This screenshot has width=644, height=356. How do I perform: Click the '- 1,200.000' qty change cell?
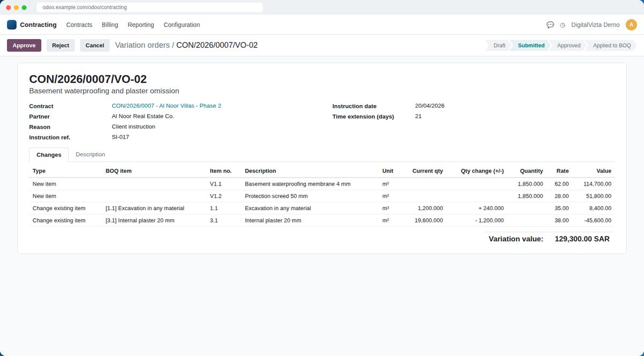click(489, 220)
